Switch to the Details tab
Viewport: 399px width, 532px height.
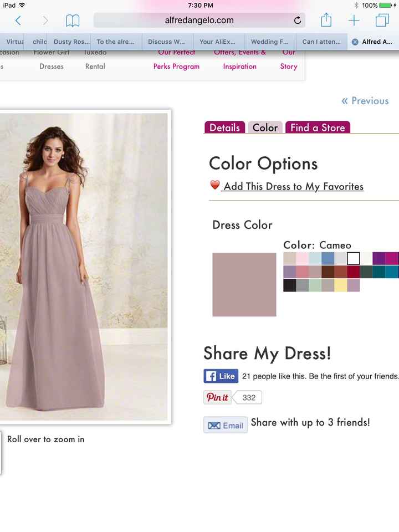(224, 127)
